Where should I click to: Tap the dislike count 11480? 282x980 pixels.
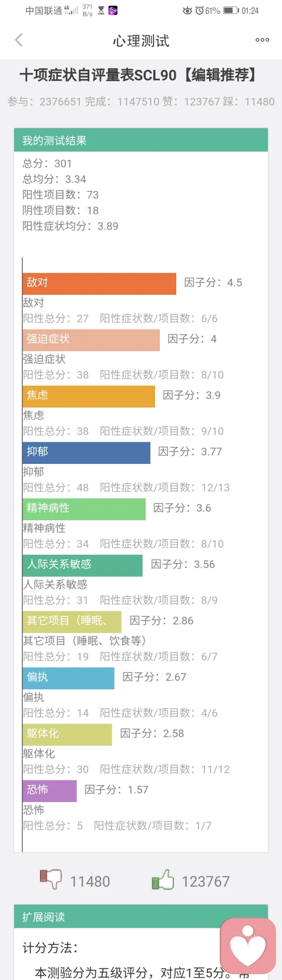click(x=90, y=881)
